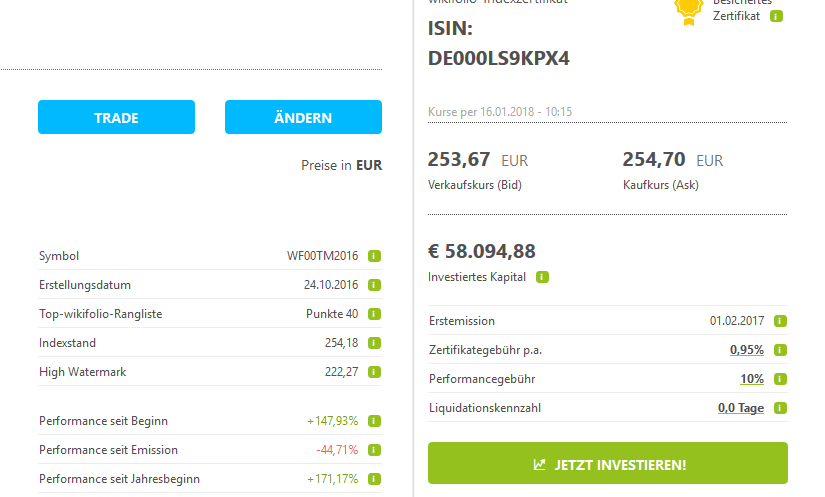This screenshot has width=825, height=497.
Task: Open info icon for Performancegebühr
Action: (780, 379)
